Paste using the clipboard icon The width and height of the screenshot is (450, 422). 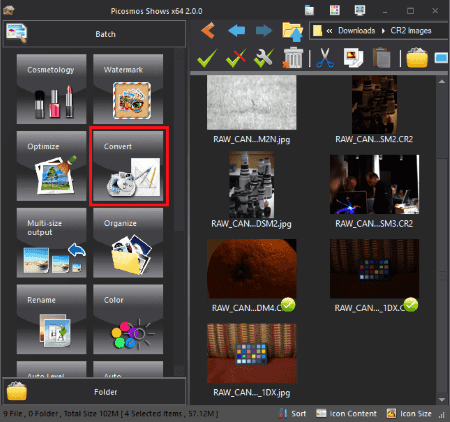click(381, 58)
